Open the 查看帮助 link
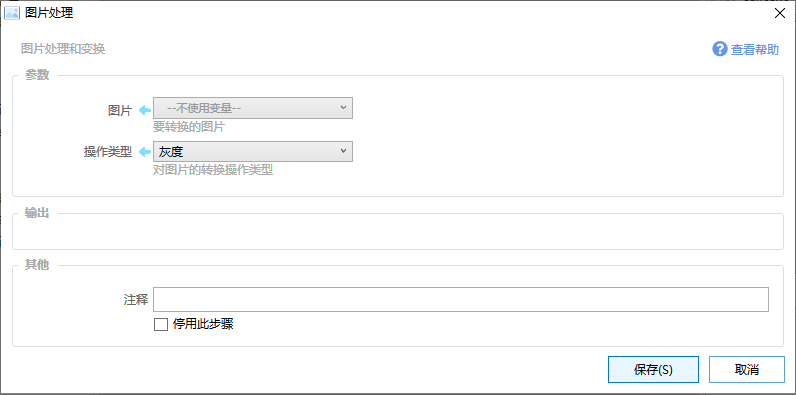This screenshot has width=796, height=395. 755,50
